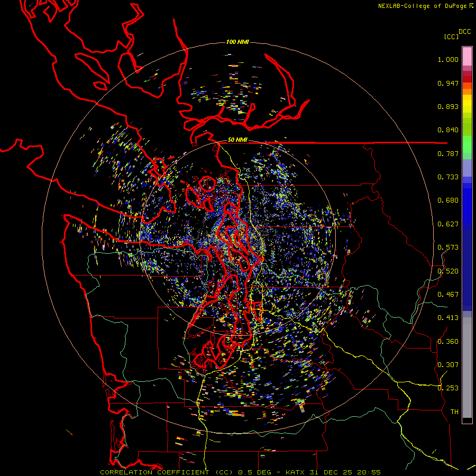476x476 pixels.
Task: Click the bright blue swatch near 0.680
Action: coord(467,202)
